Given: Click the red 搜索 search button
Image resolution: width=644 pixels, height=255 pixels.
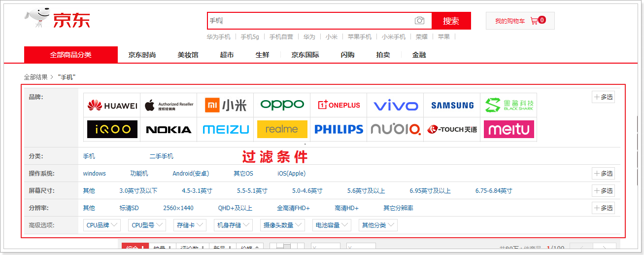Looking at the screenshot, I should point(451,21).
